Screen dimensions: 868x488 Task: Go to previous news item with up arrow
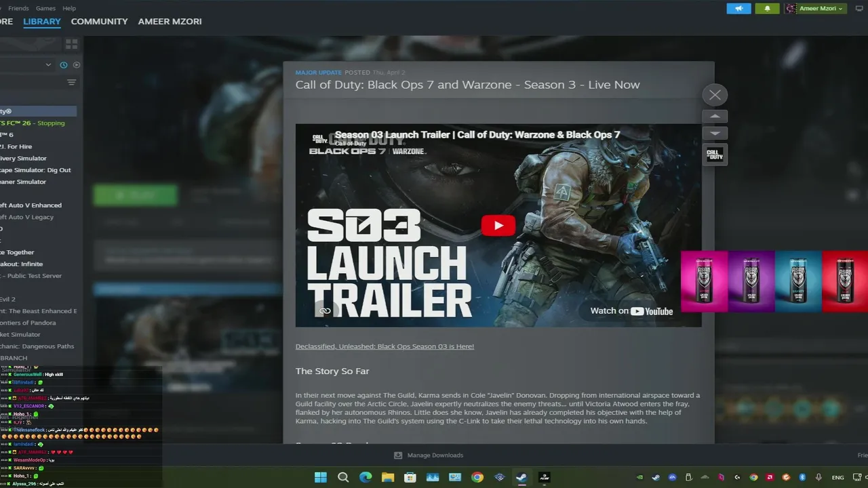click(x=715, y=117)
